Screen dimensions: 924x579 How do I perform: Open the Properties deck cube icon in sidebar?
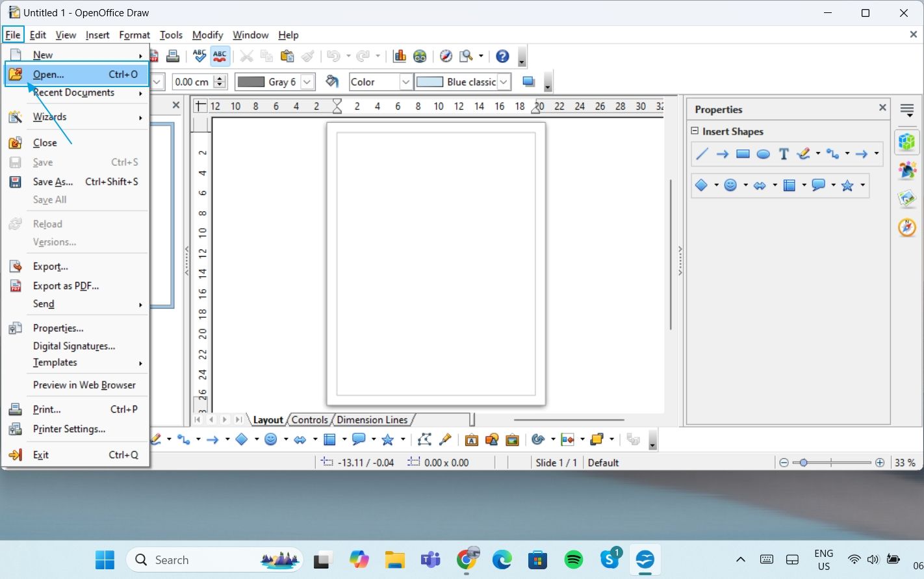(907, 141)
